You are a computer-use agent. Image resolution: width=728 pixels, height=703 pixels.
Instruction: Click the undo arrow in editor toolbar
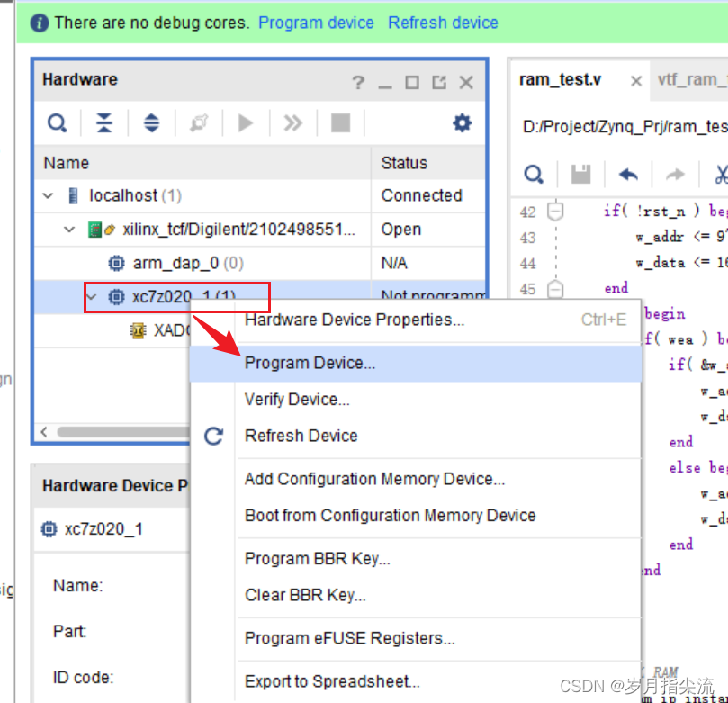(628, 175)
